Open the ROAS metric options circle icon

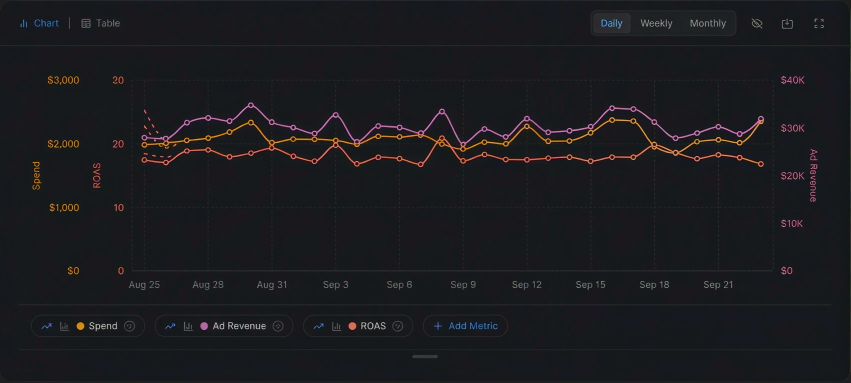[398, 326]
